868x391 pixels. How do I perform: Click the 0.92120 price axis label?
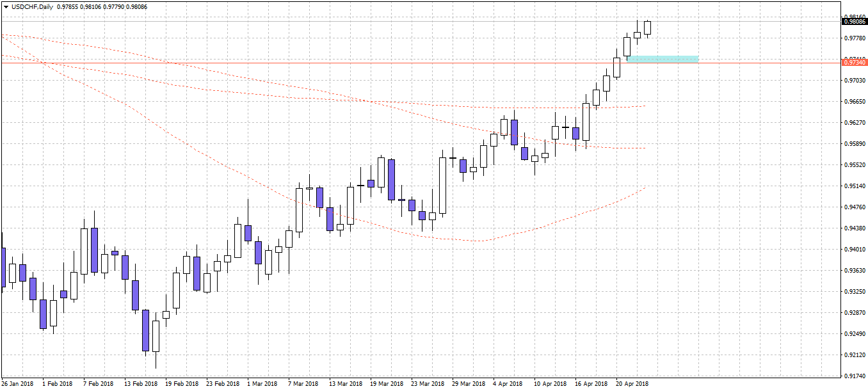pos(856,355)
